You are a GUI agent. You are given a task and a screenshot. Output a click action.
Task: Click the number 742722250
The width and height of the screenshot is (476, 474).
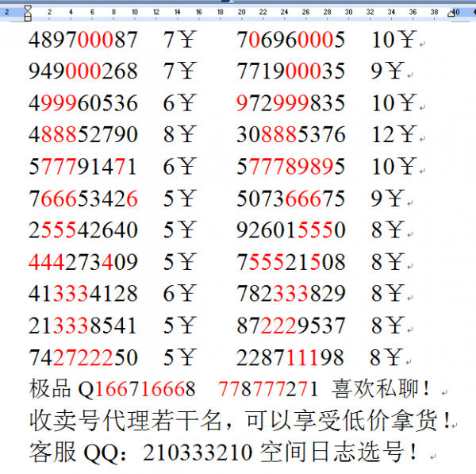[83, 357]
